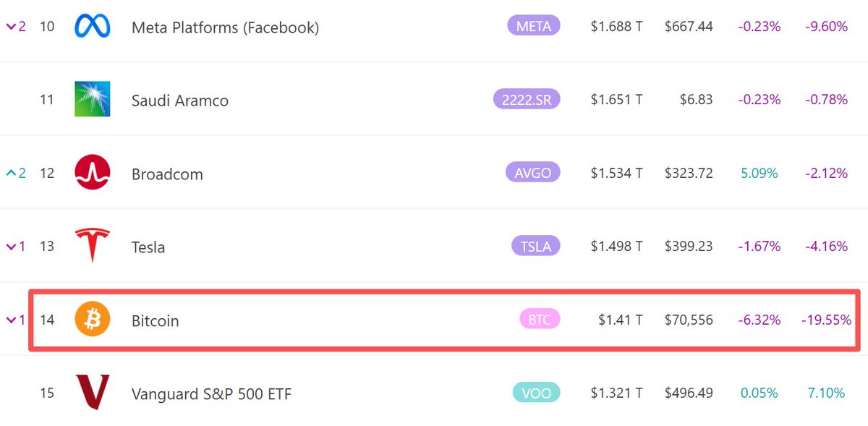868x426 pixels.
Task: Open the Meta Platforms (Facebook) link
Action: pos(225,27)
